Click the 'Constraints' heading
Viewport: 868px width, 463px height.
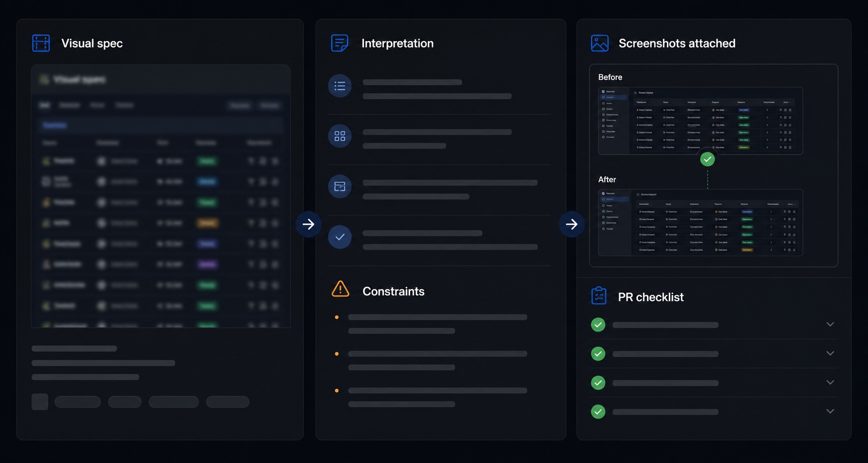point(393,291)
